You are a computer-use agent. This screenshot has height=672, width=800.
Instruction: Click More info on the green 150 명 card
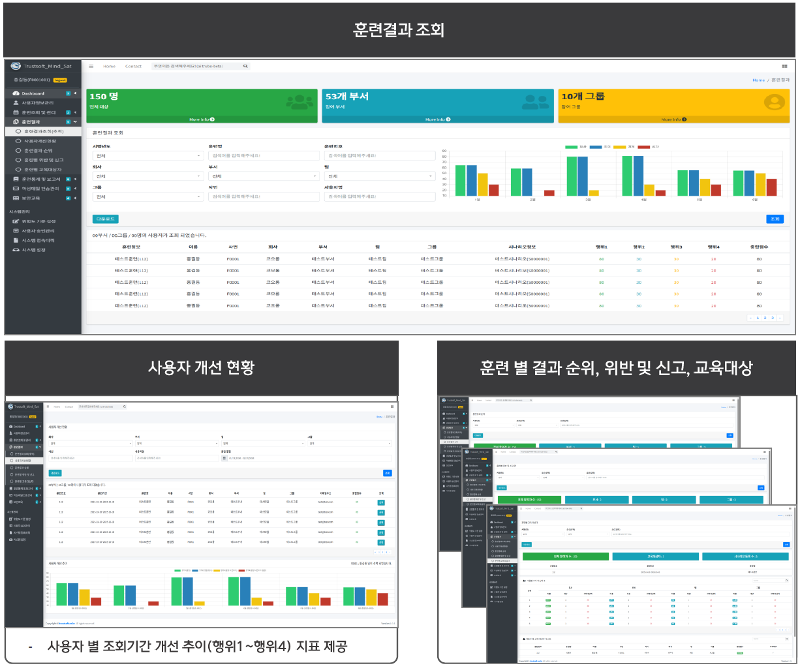tap(202, 119)
